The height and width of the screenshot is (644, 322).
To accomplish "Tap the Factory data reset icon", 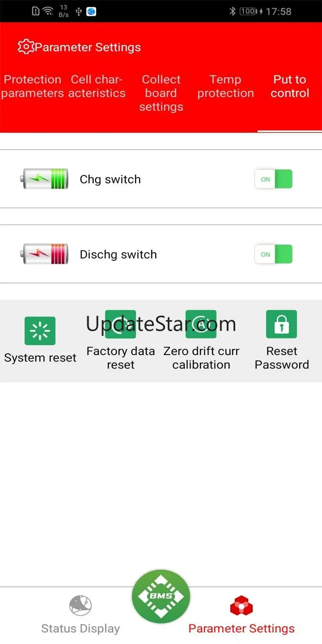I will 120,324.
